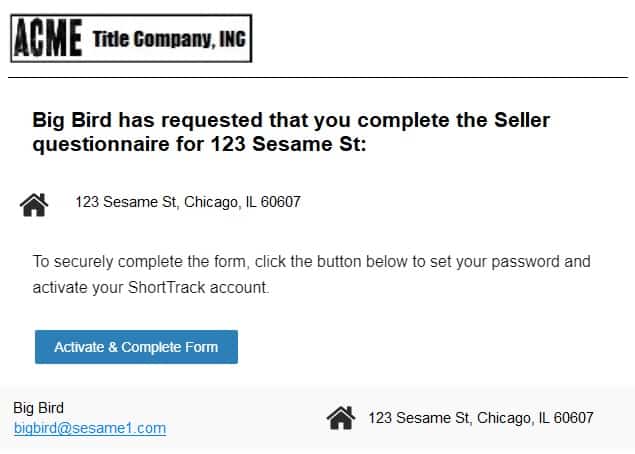Click the house icon in the footer
This screenshot has height=454, width=635.
tap(341, 418)
